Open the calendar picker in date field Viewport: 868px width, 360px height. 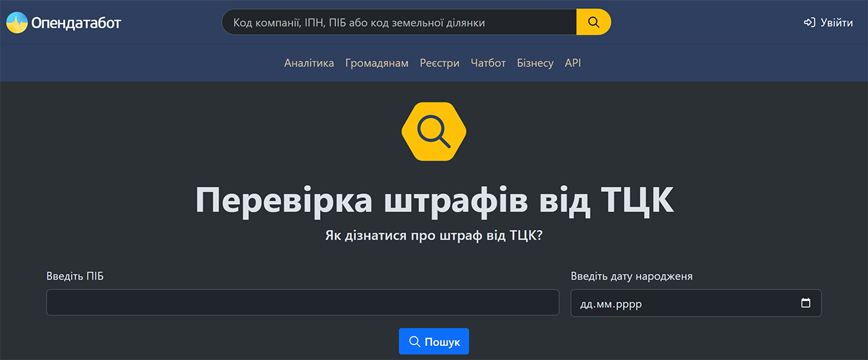pyautogui.click(x=806, y=303)
